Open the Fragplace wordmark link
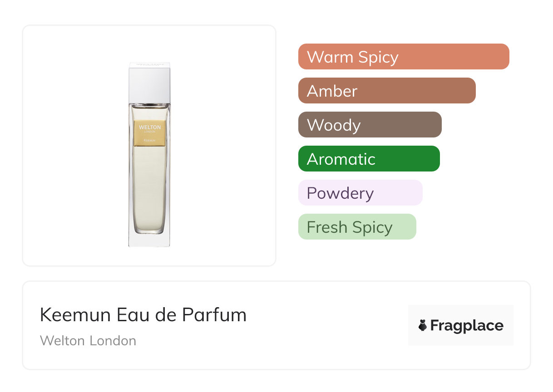 [x=467, y=326]
